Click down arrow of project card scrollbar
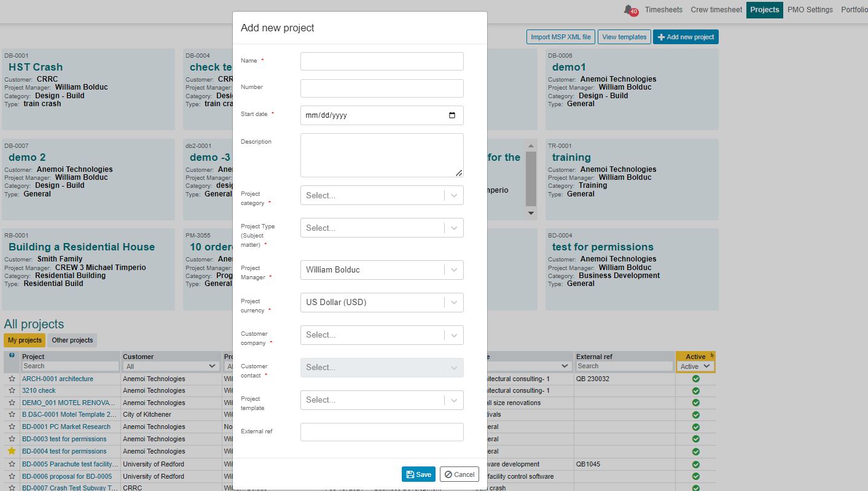This screenshot has width=868, height=491. pyautogui.click(x=531, y=213)
